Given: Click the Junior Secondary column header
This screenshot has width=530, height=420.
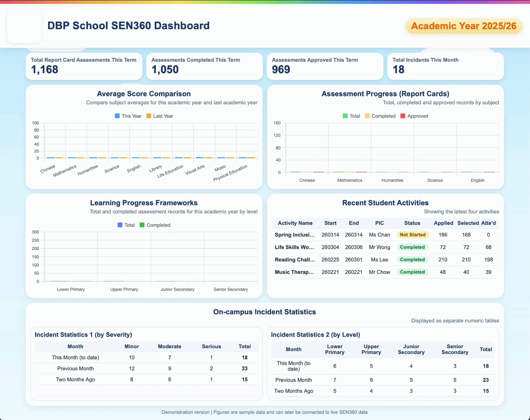Looking at the screenshot, I should click(x=411, y=349).
